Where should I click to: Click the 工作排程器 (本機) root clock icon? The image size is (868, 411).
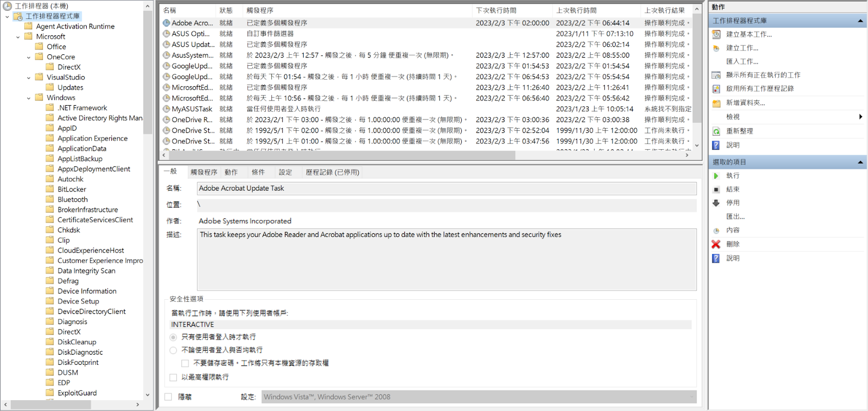click(x=8, y=6)
